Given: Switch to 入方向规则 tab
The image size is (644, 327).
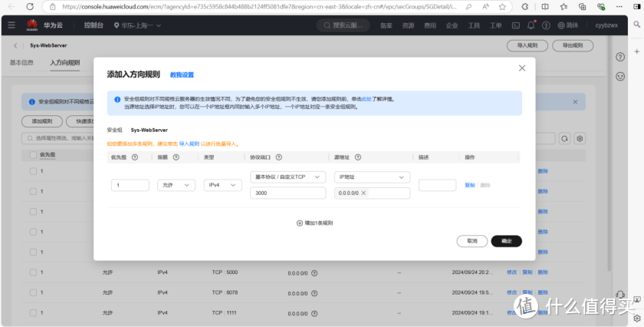Looking at the screenshot, I should click(65, 63).
